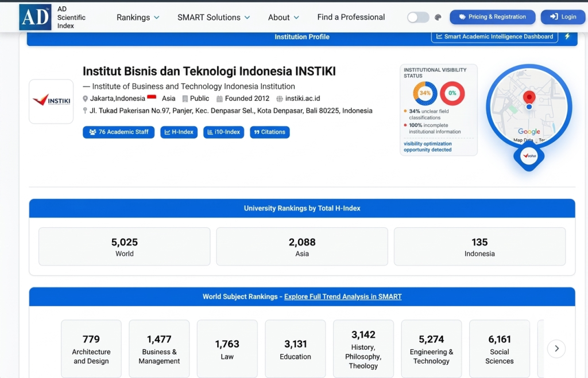
Task: Click the institution name heading INSTIKI
Action: tap(209, 71)
